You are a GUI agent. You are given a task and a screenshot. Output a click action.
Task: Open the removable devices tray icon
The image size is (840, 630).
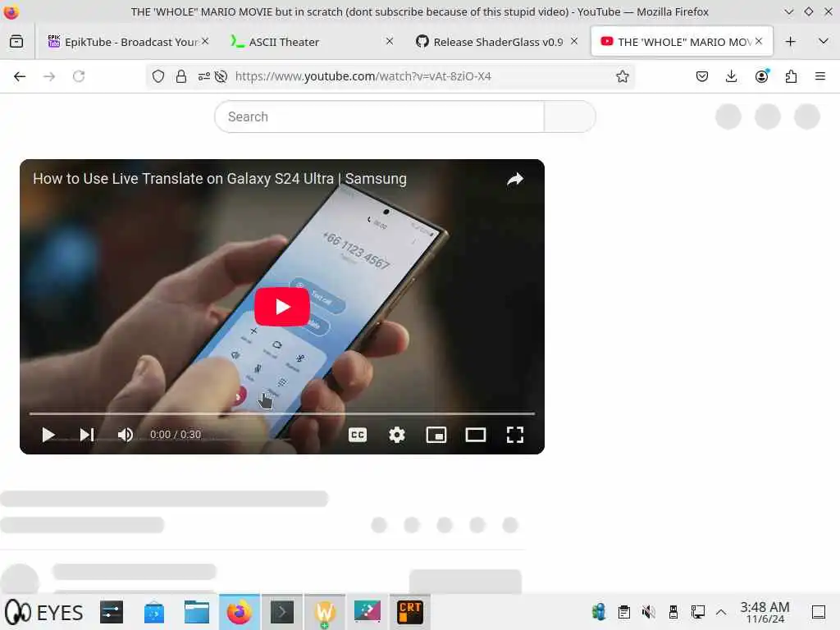click(673, 612)
